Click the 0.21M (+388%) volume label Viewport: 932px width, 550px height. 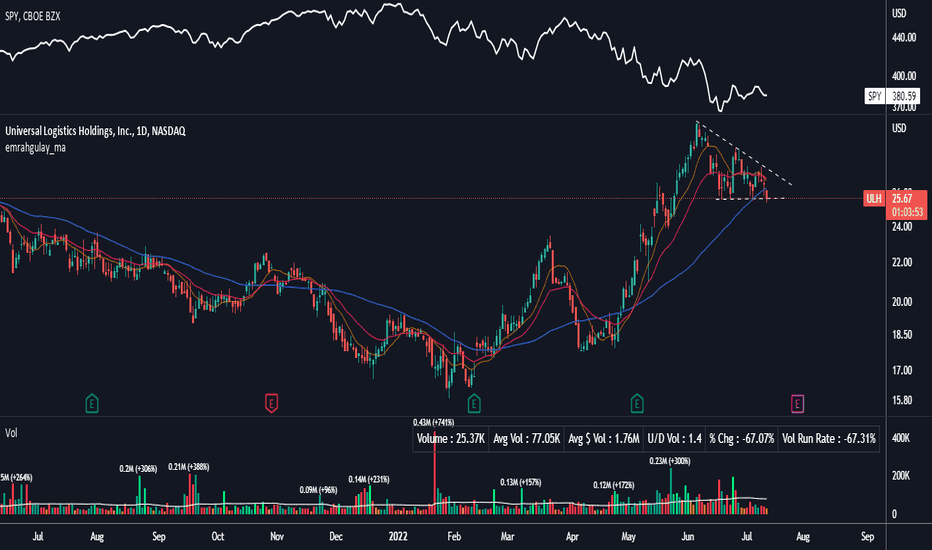tap(188, 467)
